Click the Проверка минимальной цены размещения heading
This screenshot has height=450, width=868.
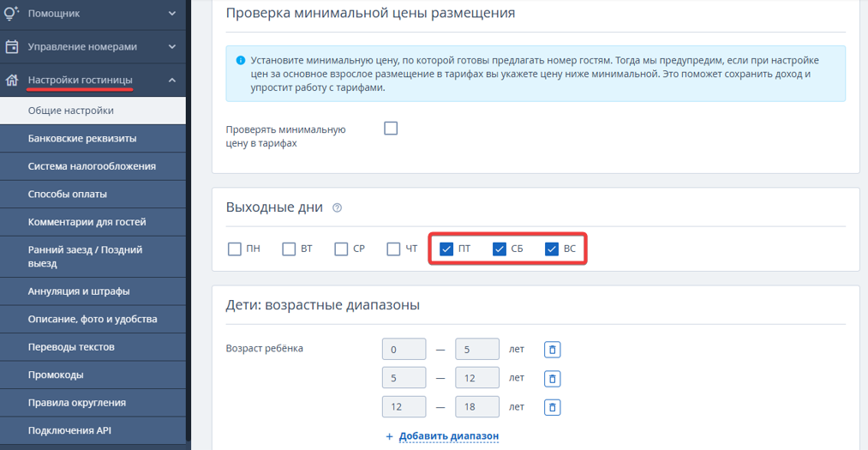pyautogui.click(x=370, y=13)
